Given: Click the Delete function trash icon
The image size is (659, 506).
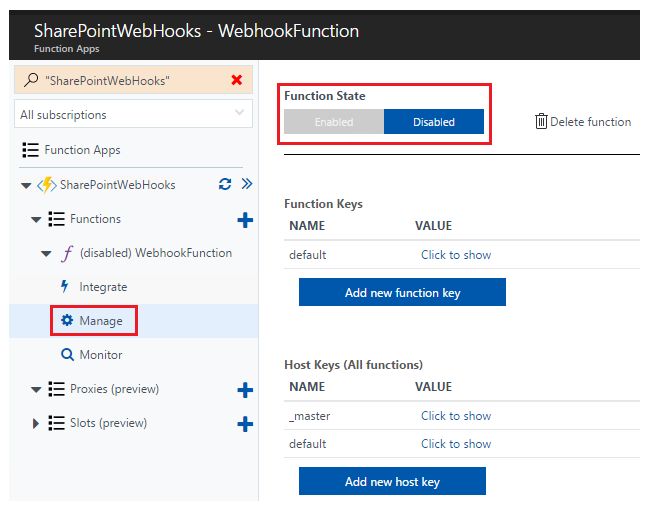Looking at the screenshot, I should click(x=541, y=121).
